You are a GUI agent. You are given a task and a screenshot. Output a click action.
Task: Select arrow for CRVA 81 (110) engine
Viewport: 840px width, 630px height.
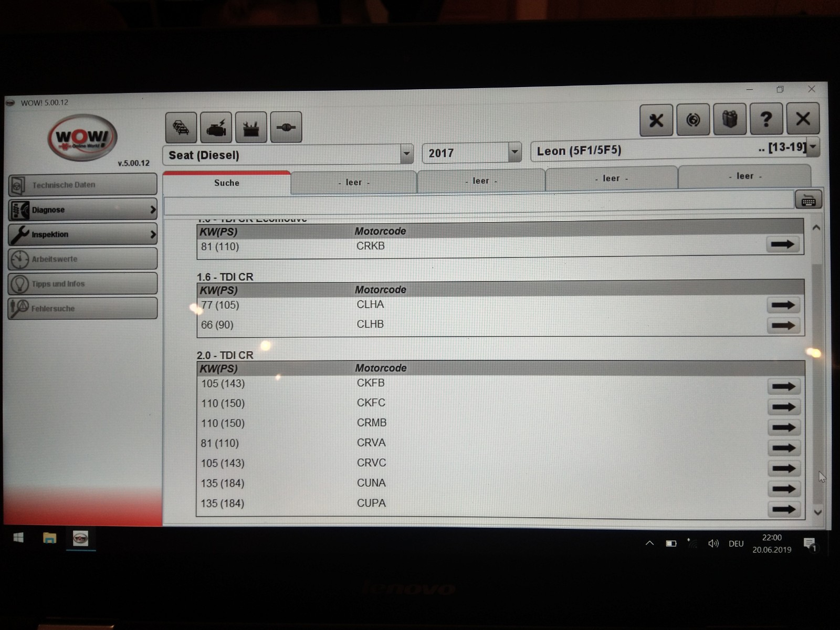(x=784, y=448)
